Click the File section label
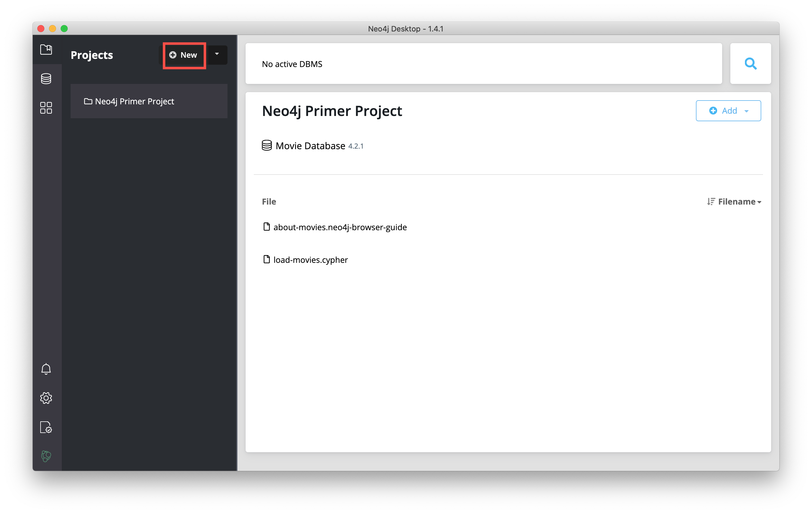This screenshot has width=812, height=514. (x=269, y=201)
